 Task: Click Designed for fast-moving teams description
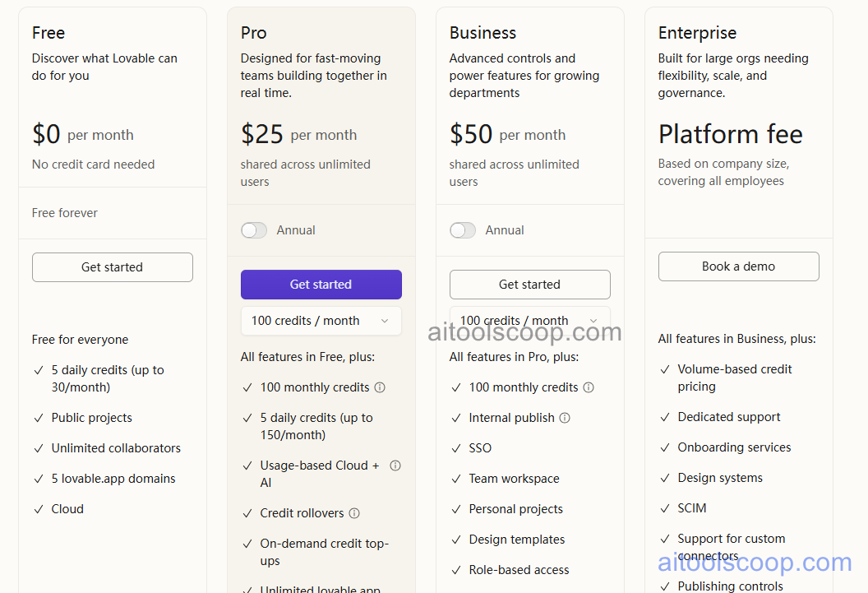click(x=314, y=76)
